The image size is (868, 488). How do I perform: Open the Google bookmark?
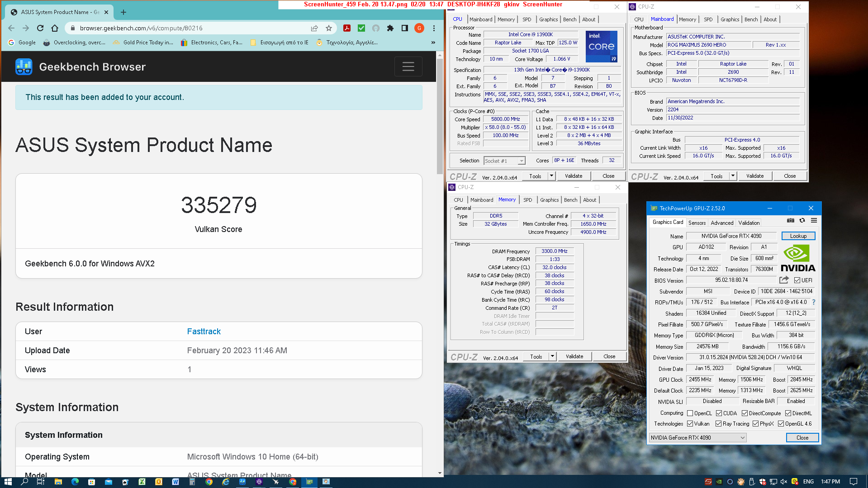22,43
